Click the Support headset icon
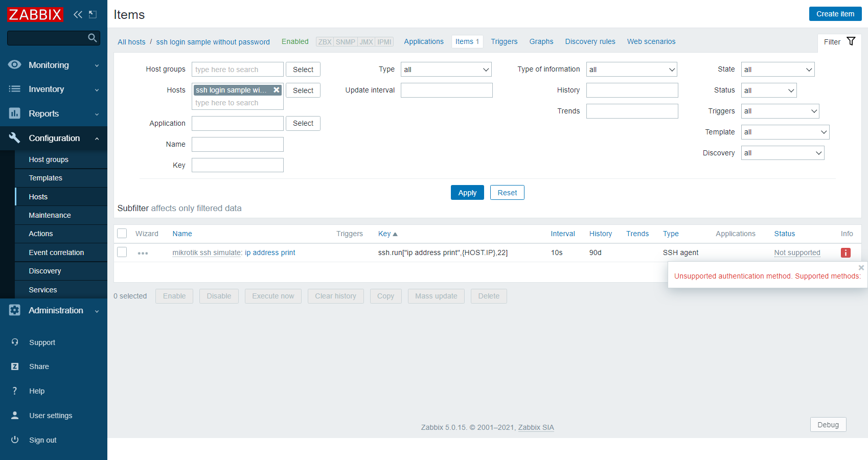868x460 pixels. pos(15,342)
